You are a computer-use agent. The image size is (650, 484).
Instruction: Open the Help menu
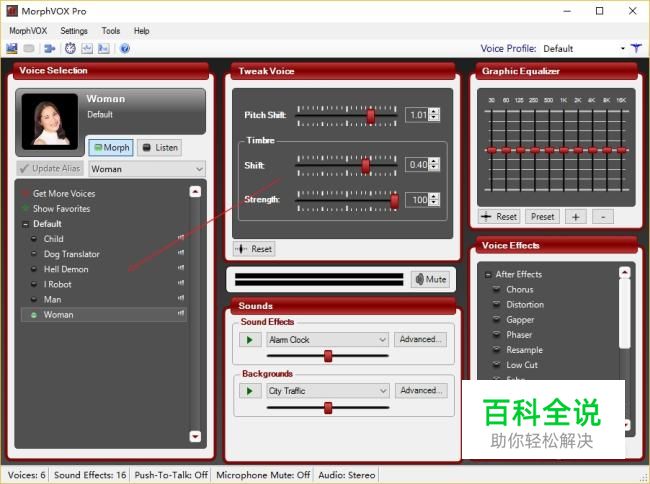[x=141, y=31]
